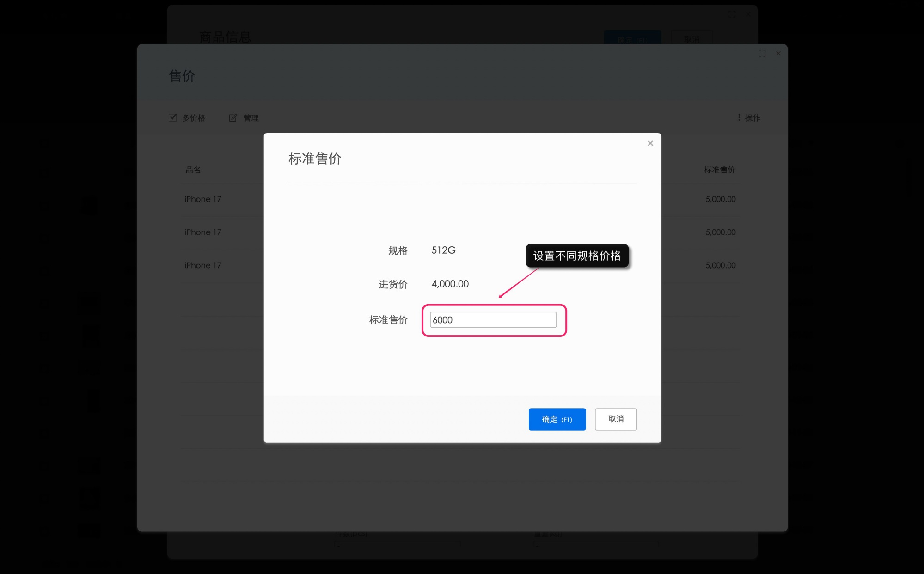Click the 标准售价 column header
Image resolution: width=924 pixels, height=574 pixels.
[x=719, y=170]
